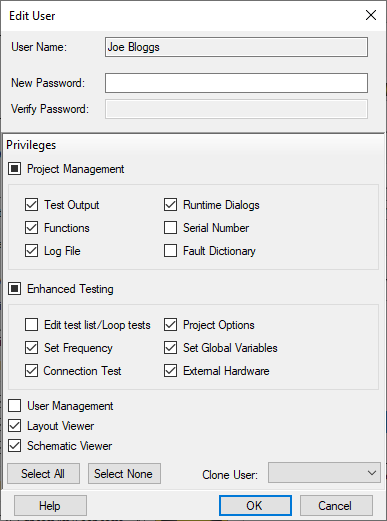This screenshot has width=387, height=521.
Task: Click the User Name field with Joe Bloggs
Action: (236, 47)
